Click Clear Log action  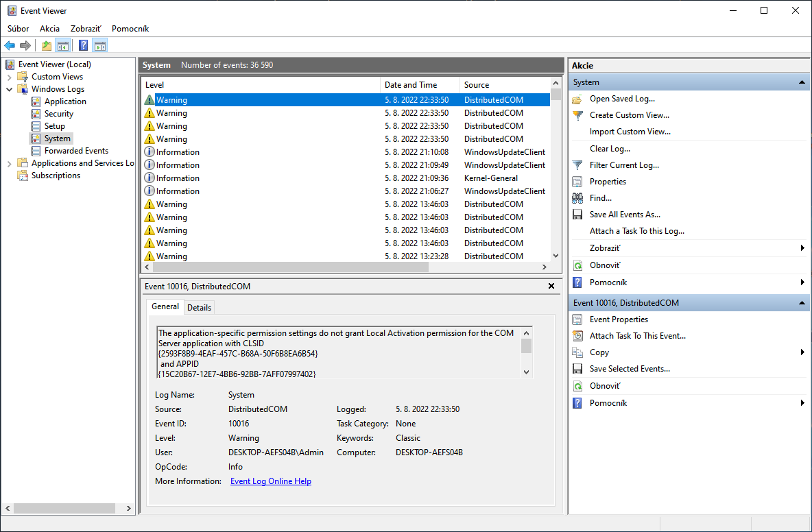coord(609,149)
